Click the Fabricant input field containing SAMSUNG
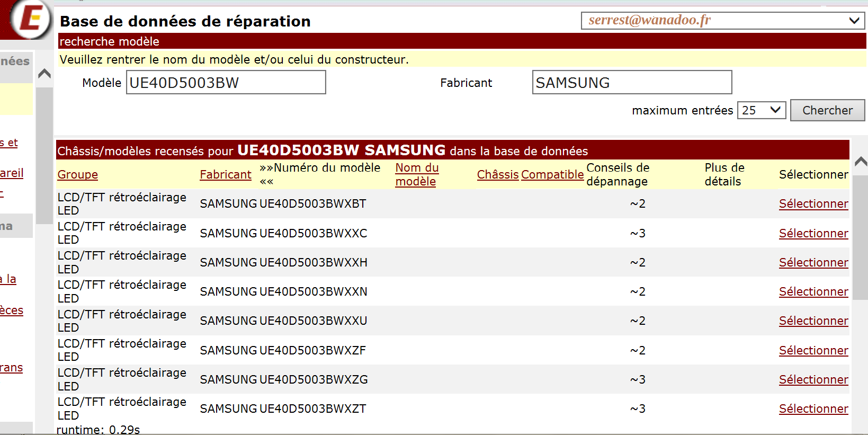This screenshot has width=868, height=435. [631, 83]
